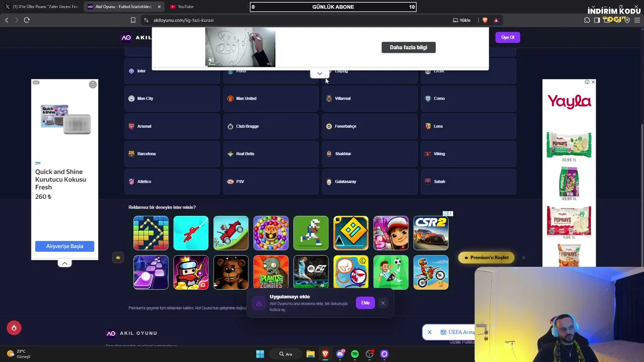Screen dimensions: 644x362
Task: Go back to the previous page
Action: click(7, 20)
